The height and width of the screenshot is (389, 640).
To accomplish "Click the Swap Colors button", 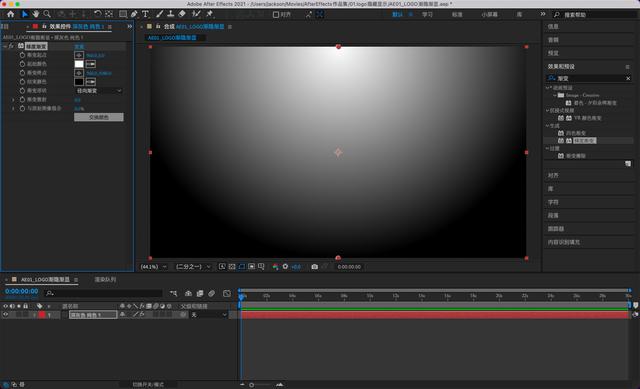I will (x=98, y=117).
